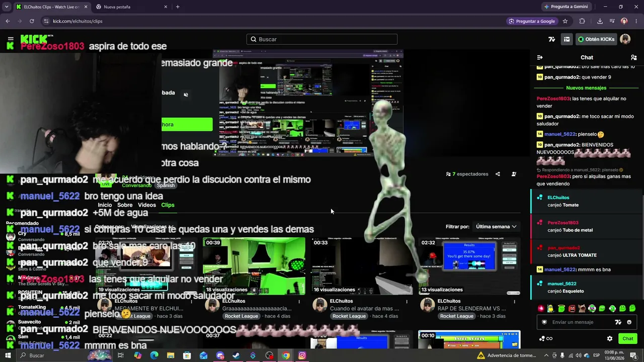This screenshot has width=644, height=362.
Task: Open the gift box icon beside Obtén KICKs
Action: click(567, 39)
